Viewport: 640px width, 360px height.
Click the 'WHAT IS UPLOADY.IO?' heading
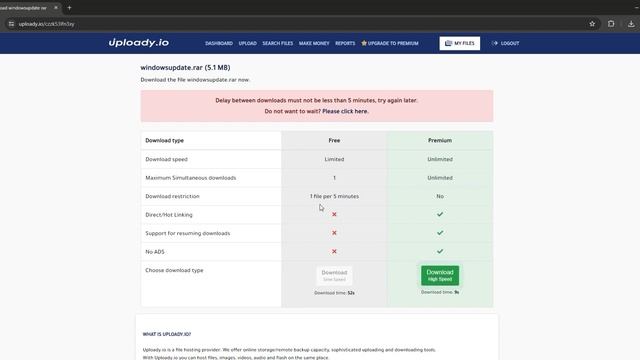point(167,334)
